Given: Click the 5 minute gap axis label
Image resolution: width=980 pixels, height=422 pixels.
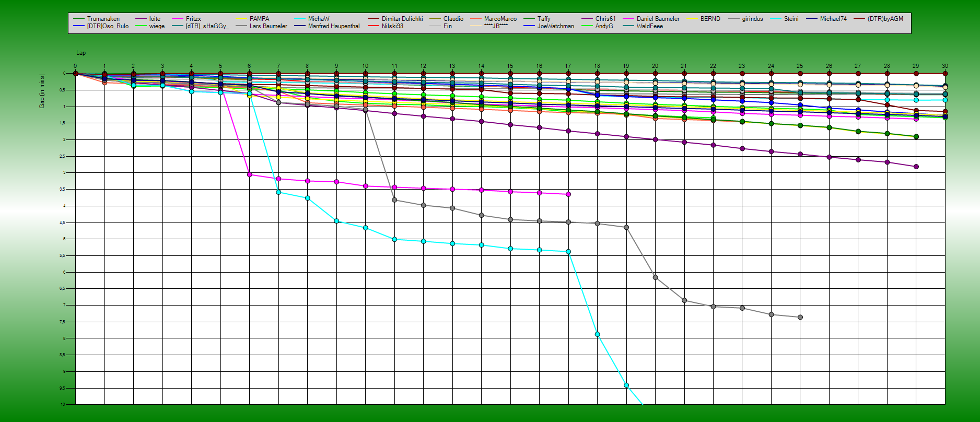Looking at the screenshot, I should [64, 239].
